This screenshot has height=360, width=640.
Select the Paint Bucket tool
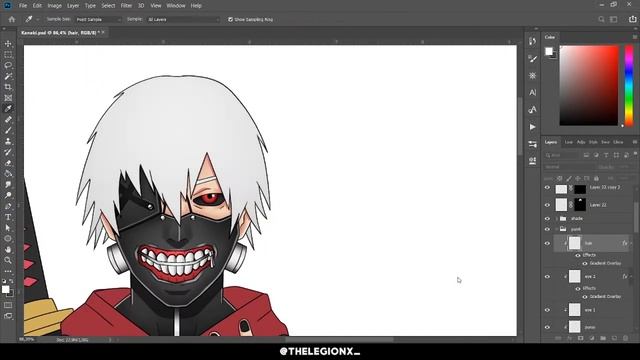[x=8, y=173]
